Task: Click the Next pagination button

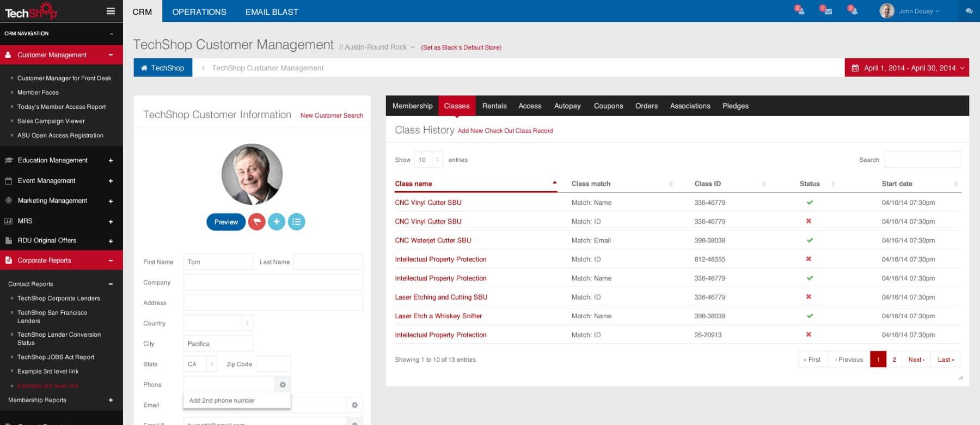Action: tap(916, 360)
